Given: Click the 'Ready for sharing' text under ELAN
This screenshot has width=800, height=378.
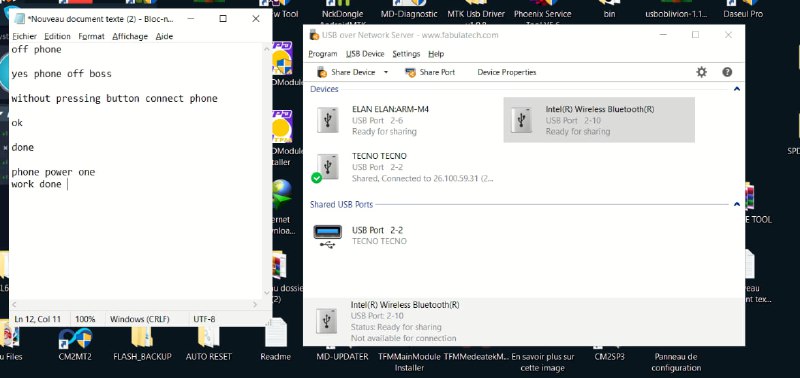Looking at the screenshot, I should tap(384, 132).
